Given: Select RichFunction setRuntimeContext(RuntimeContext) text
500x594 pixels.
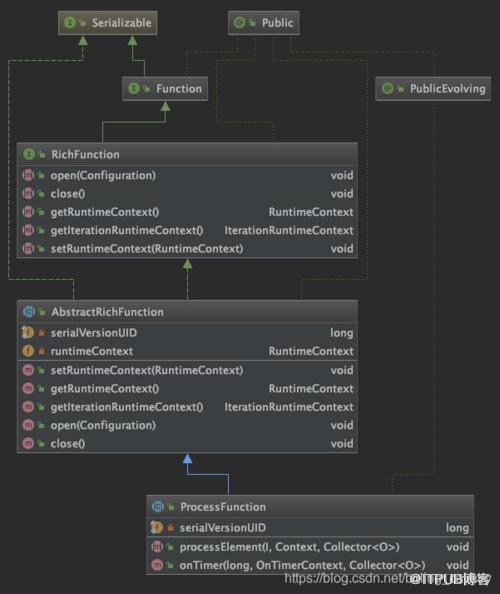Looking at the screenshot, I should pos(147,249).
